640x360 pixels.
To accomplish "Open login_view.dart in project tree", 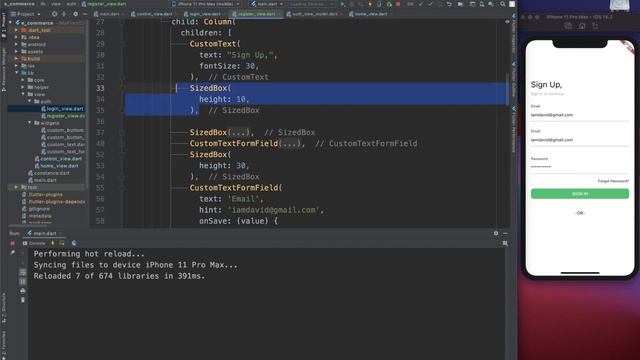I will point(64,109).
